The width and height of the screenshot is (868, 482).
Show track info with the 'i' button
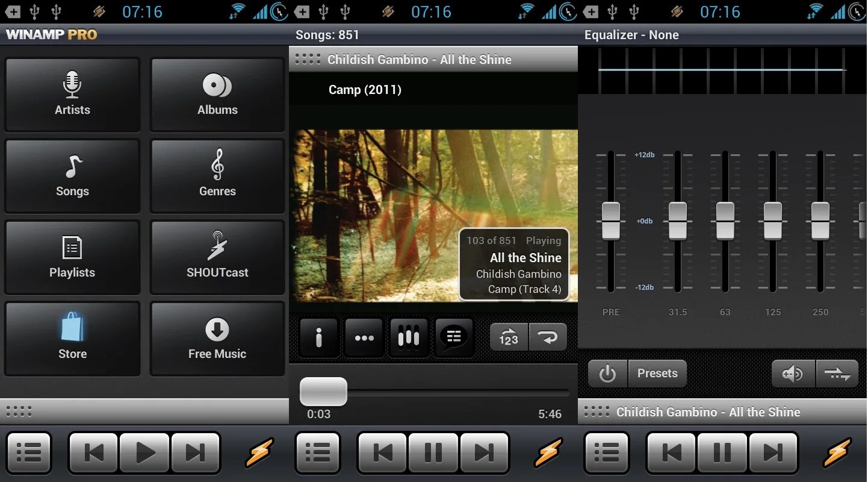coord(319,338)
